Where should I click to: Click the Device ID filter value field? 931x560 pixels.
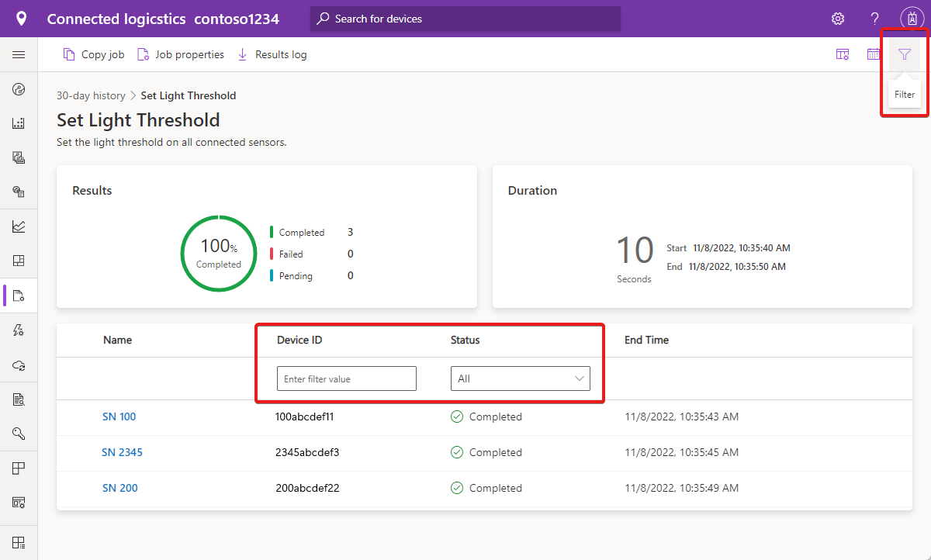coord(347,379)
